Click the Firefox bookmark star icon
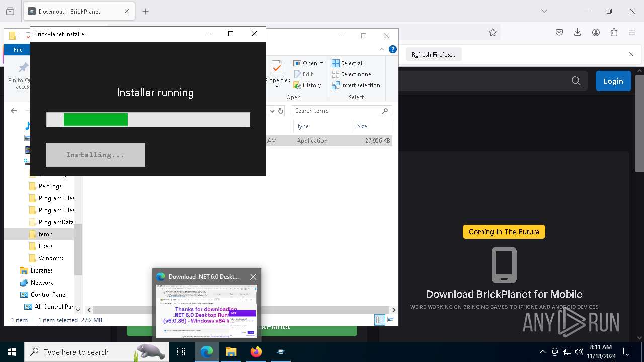644x362 pixels. [x=493, y=32]
